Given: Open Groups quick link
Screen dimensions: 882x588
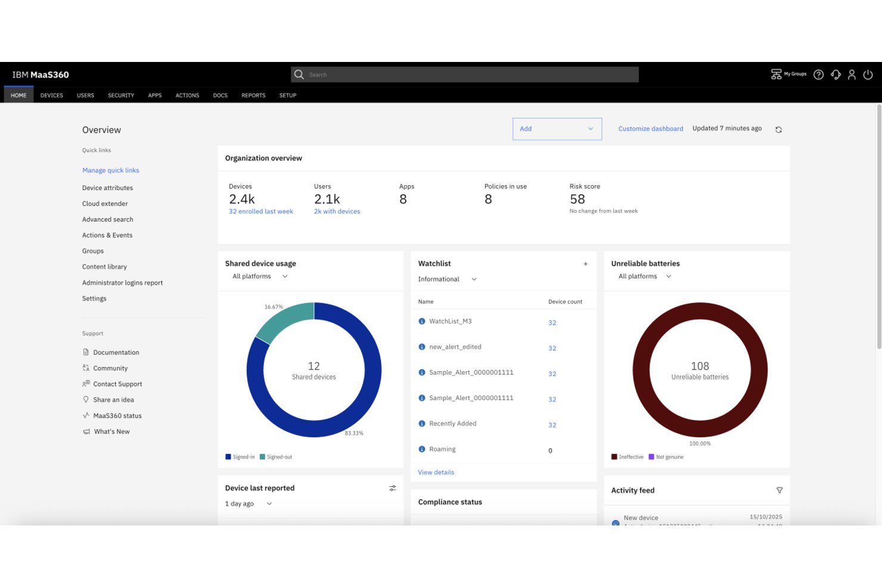Looking at the screenshot, I should [93, 251].
